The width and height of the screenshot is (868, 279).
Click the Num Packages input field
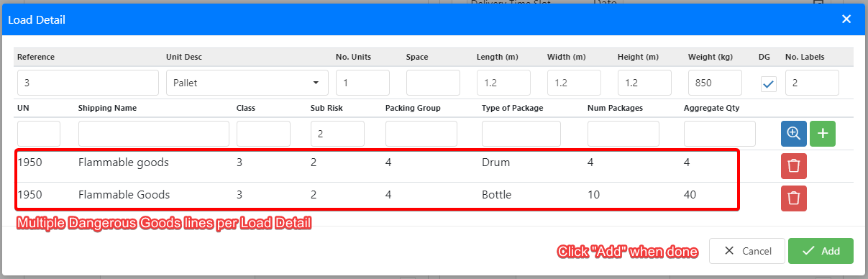623,134
